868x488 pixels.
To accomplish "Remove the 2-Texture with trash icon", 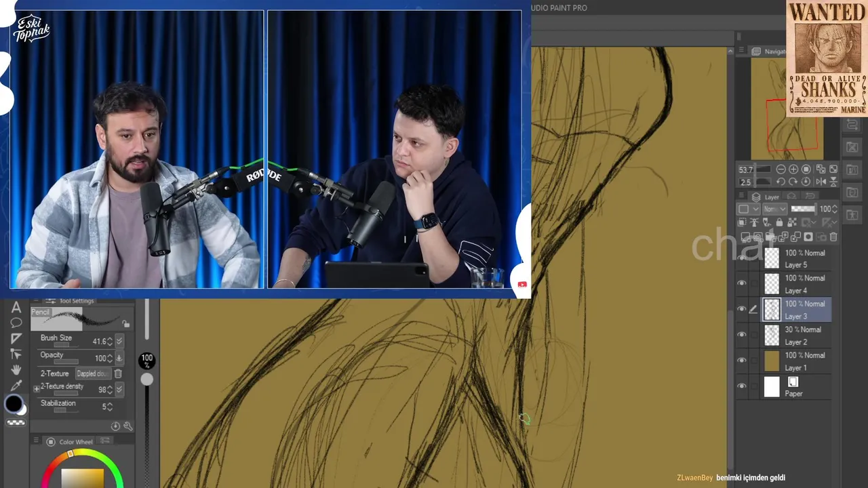I will [118, 373].
